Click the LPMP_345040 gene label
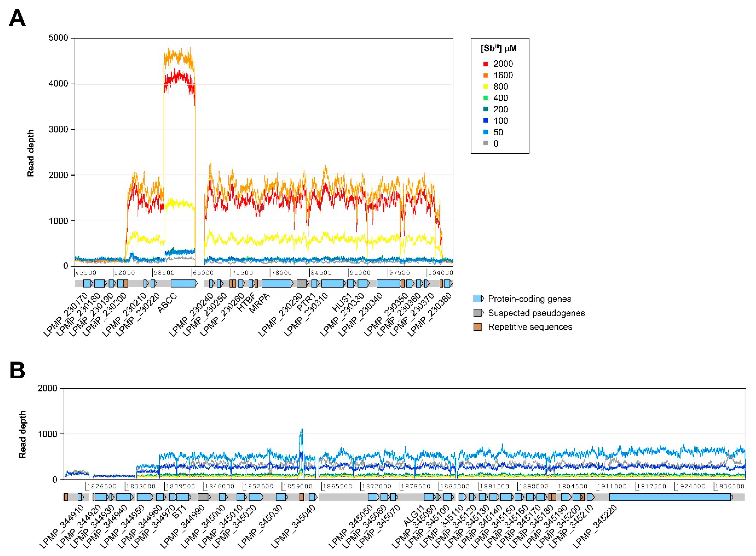The width and height of the screenshot is (756, 556). point(293,527)
